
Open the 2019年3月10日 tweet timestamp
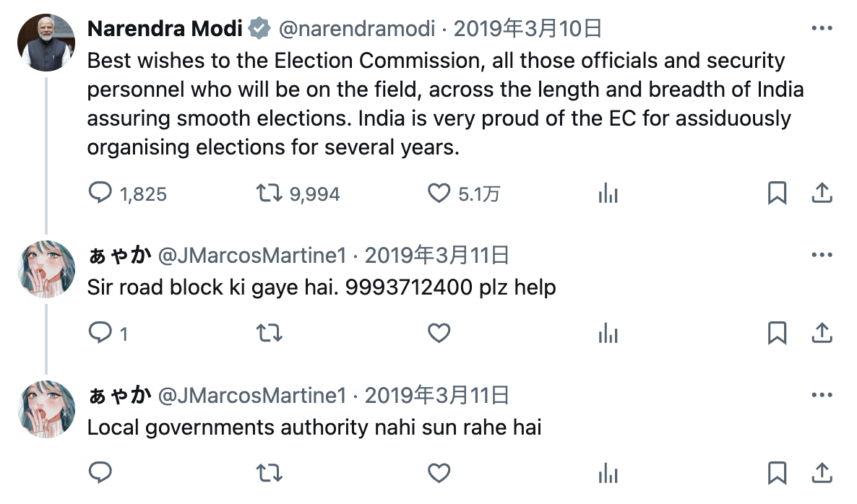527,29
